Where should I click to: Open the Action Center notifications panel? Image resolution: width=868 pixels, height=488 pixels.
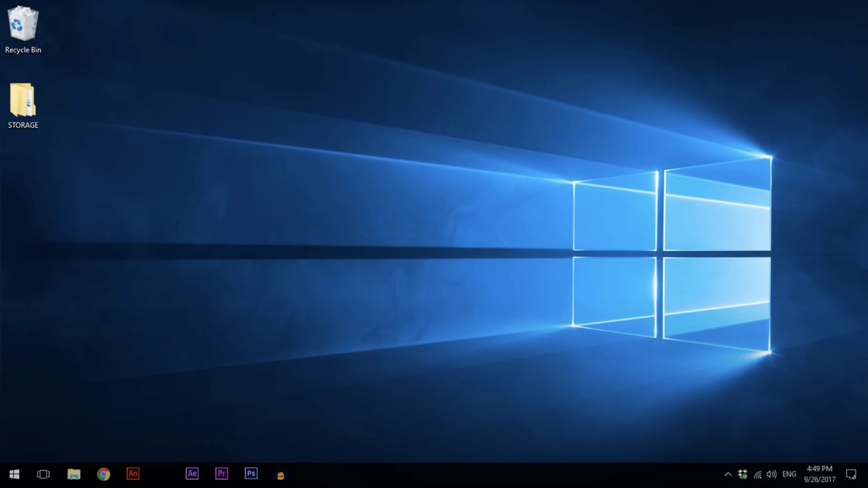click(x=851, y=474)
